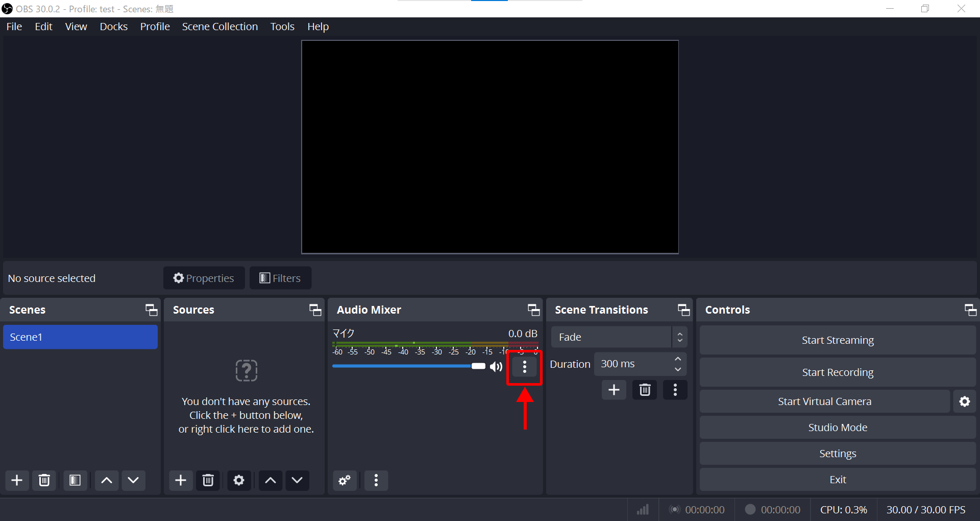Click the マイク volume slider
This screenshot has width=980, height=521.
403,366
